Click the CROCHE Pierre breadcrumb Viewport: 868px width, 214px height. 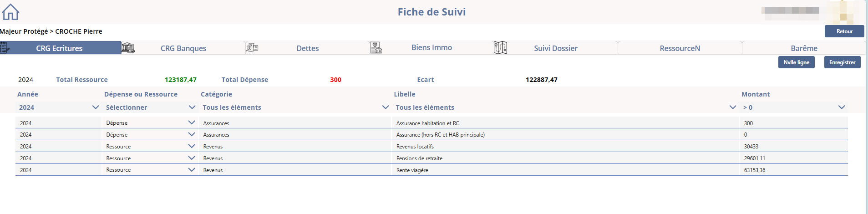[79, 31]
